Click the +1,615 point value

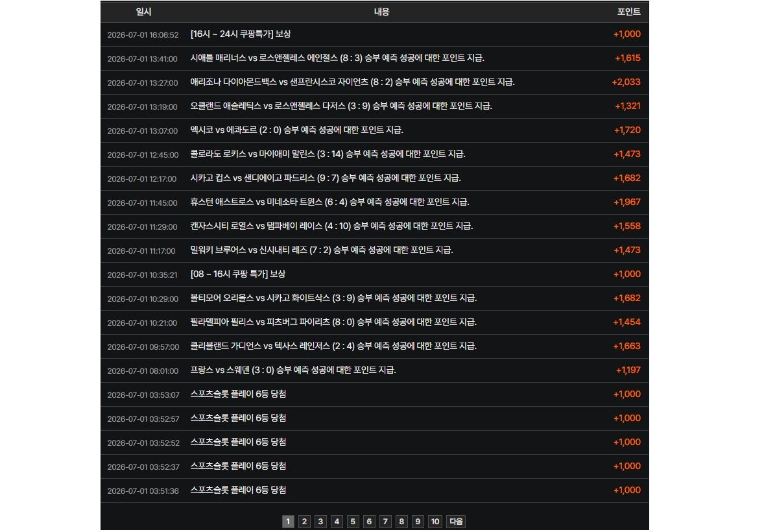(x=628, y=58)
